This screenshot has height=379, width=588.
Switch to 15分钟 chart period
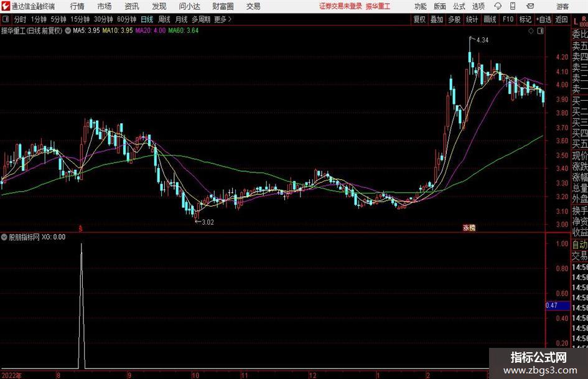80,19
